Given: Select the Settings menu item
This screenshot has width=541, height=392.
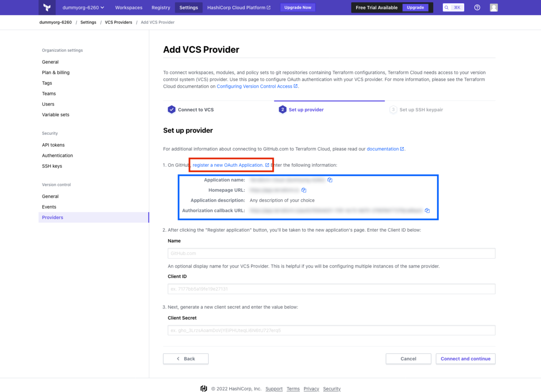Looking at the screenshot, I should point(188,8).
